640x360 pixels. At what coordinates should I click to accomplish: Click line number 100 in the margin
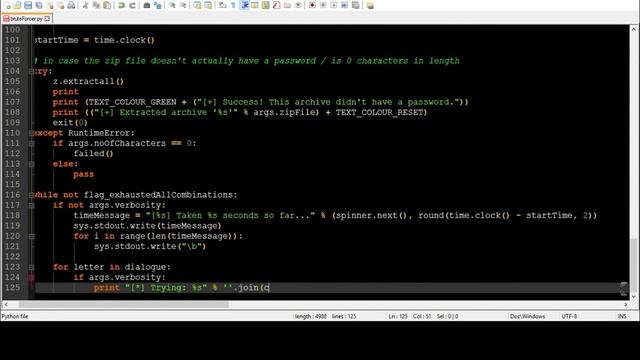[12, 30]
